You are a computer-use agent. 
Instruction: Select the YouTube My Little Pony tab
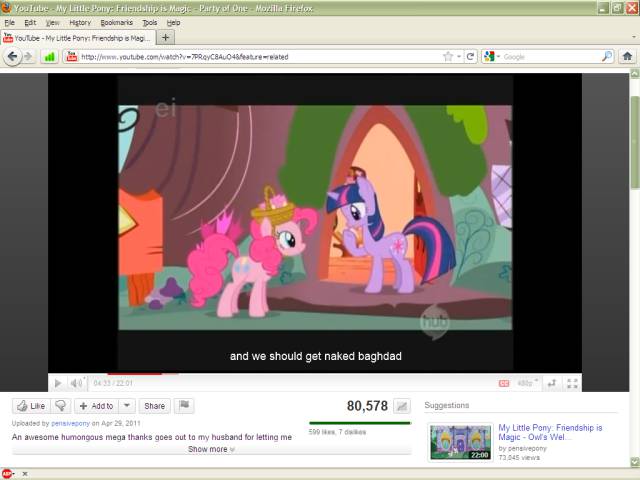[78, 38]
